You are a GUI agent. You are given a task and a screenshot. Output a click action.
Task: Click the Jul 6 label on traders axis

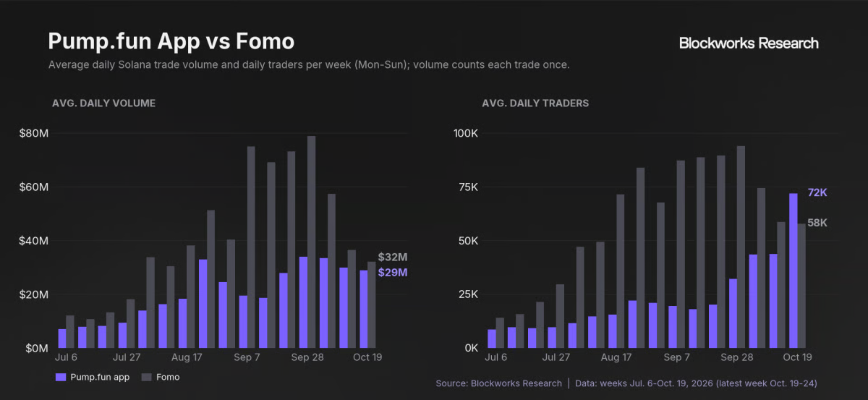point(496,357)
